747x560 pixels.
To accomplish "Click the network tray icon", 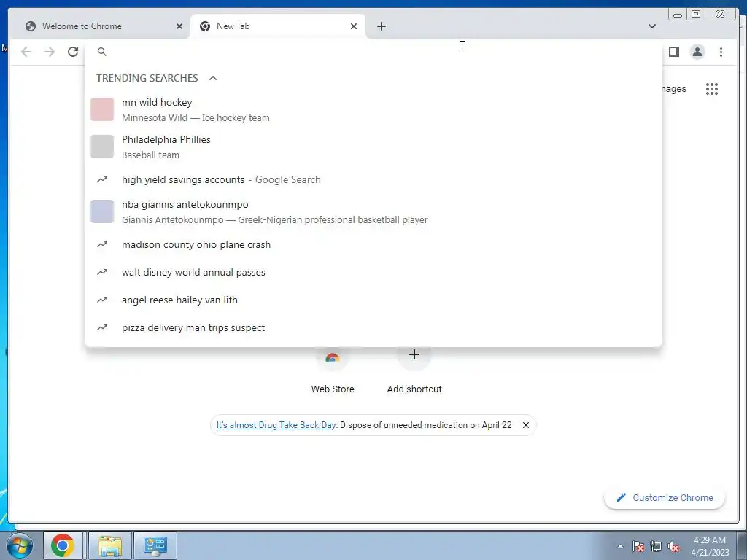I will (x=656, y=546).
